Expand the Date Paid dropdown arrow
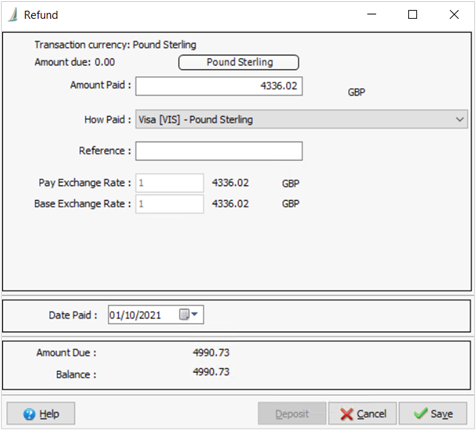 195,314
